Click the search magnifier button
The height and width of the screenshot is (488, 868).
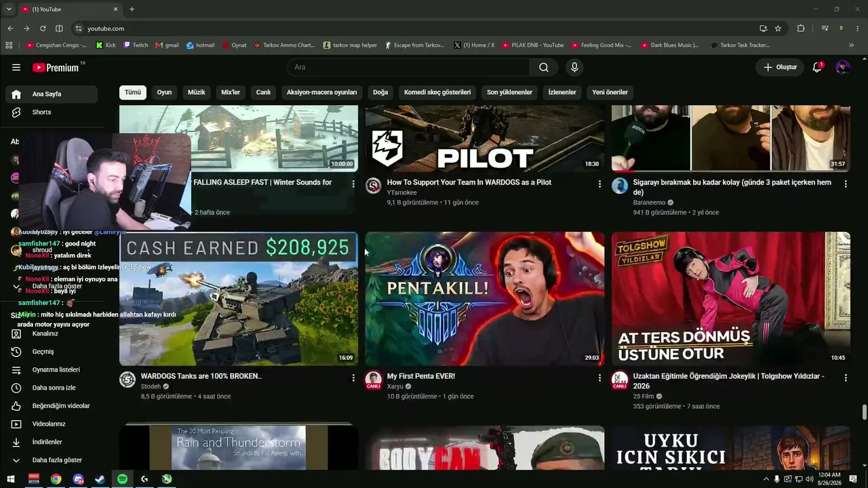(x=544, y=67)
